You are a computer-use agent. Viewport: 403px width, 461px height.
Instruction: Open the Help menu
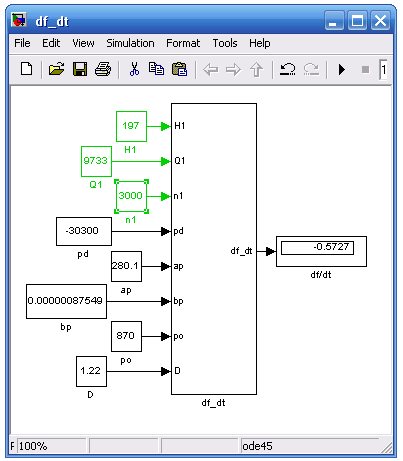tap(260, 43)
